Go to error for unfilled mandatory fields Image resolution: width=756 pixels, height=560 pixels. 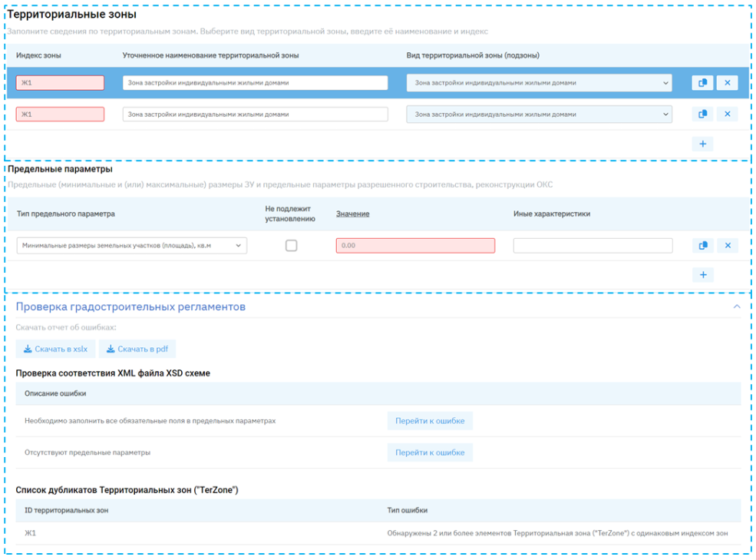click(430, 421)
